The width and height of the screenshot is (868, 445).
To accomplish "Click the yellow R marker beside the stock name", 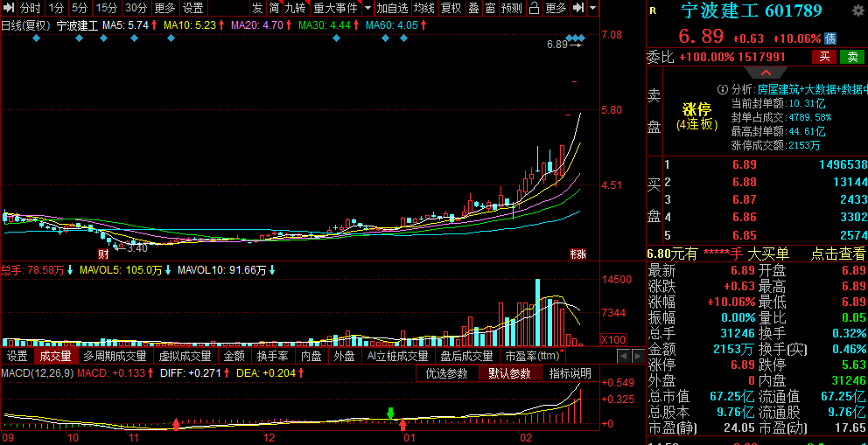I will click(653, 11).
